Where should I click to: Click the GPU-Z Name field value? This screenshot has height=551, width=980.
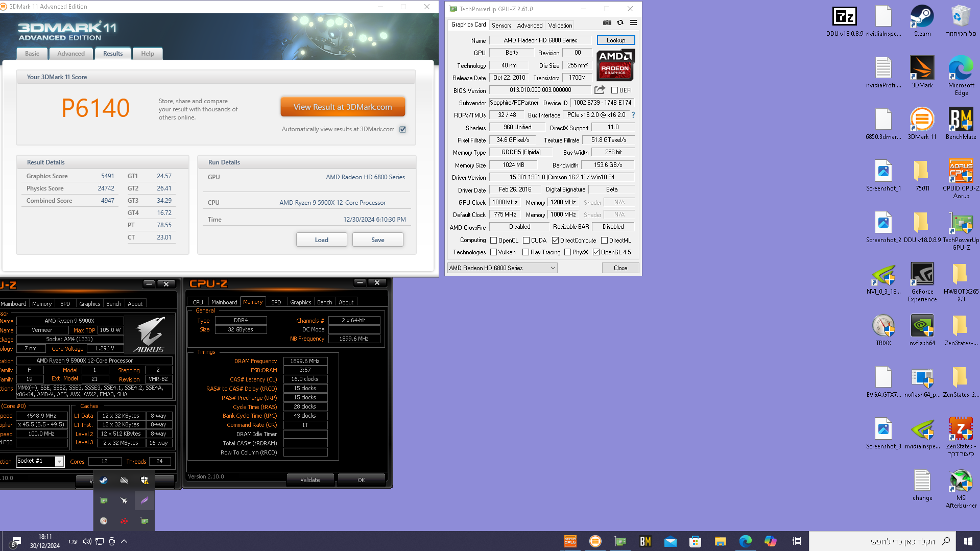(x=540, y=40)
